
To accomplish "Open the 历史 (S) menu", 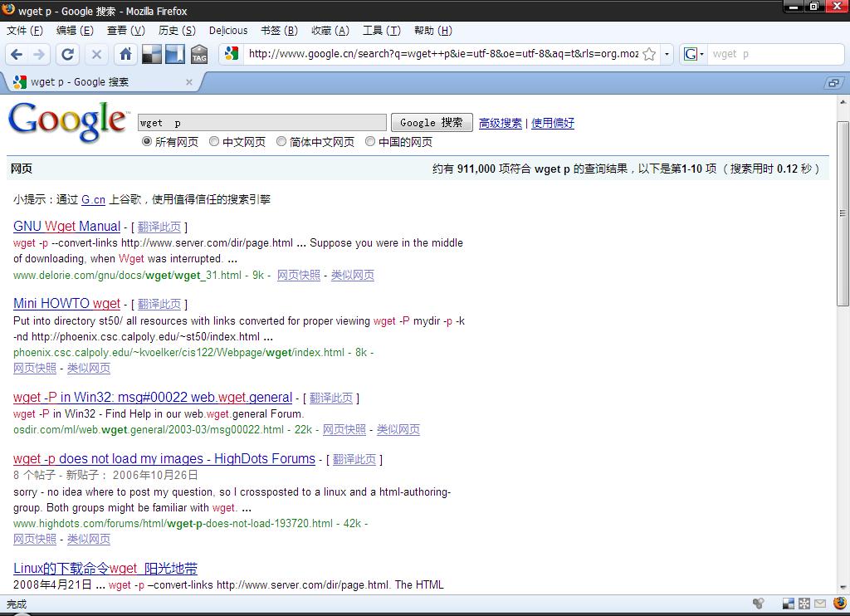I will coord(177,31).
